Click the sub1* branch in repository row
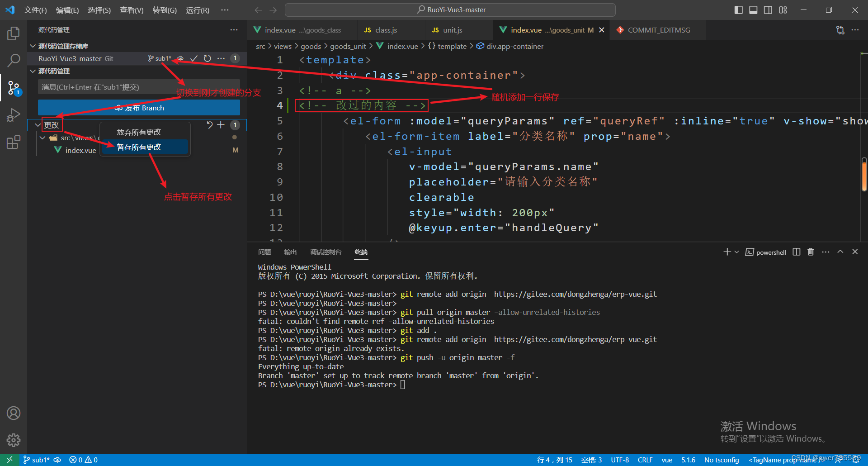Image resolution: width=868 pixels, height=466 pixels. click(159, 58)
